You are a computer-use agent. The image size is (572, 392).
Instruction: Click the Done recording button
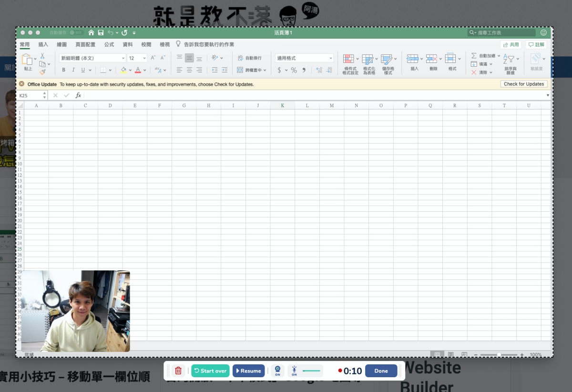tap(381, 371)
